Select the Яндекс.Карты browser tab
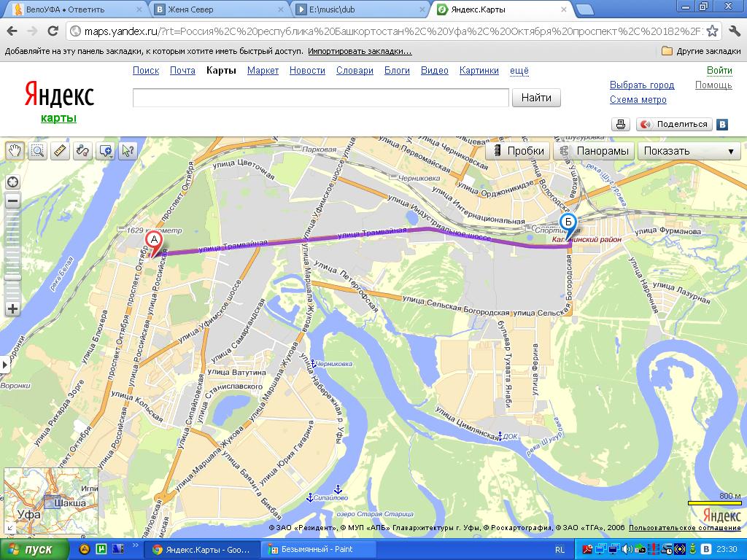Viewport: 747px width, 560px height. 502,9
